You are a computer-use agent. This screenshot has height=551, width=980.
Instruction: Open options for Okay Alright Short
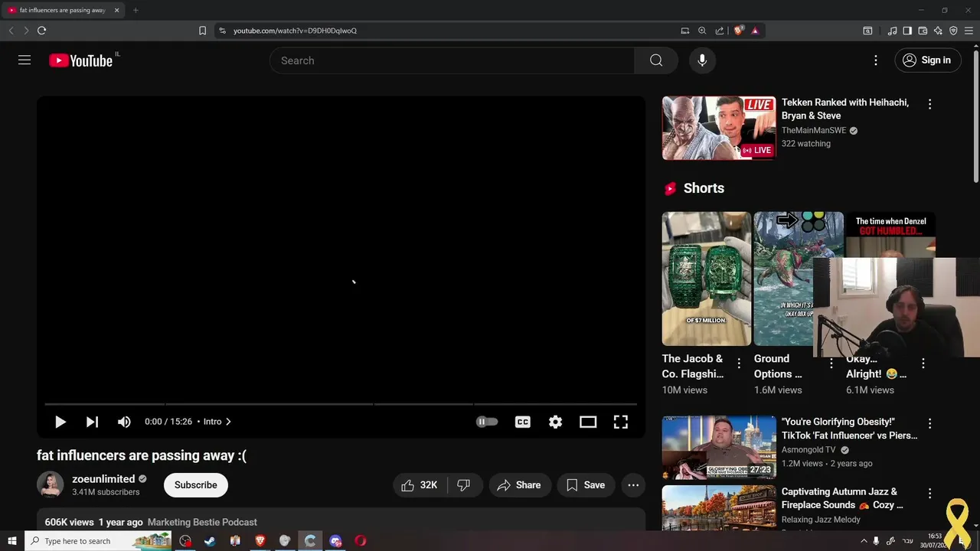[923, 364]
